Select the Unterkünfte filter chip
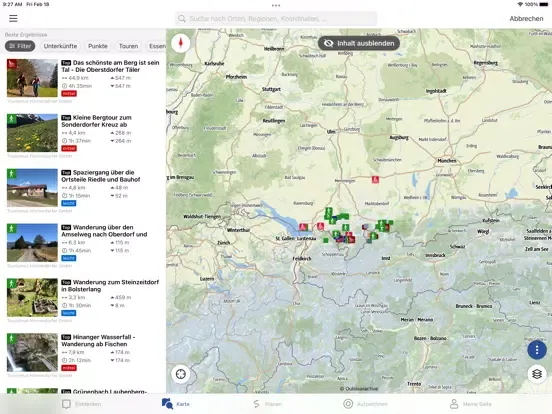This screenshot has width=552, height=414. [x=60, y=46]
